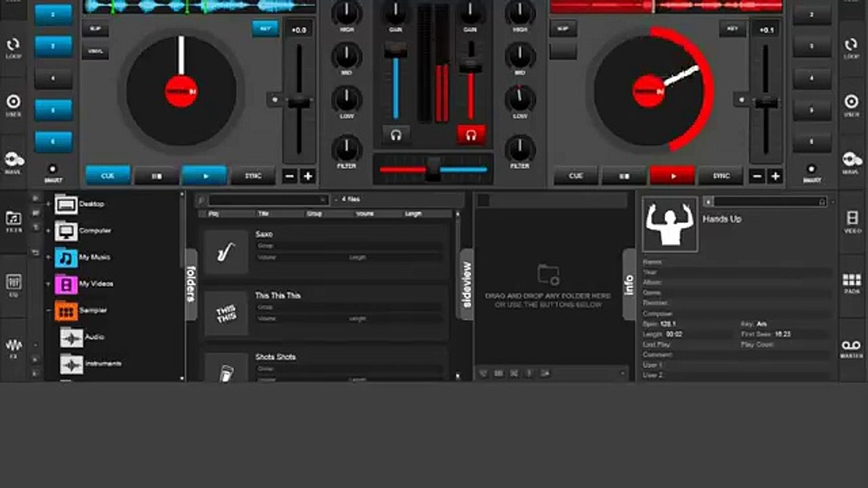
Task: Click the right channel volume fader
Action: 471,66
